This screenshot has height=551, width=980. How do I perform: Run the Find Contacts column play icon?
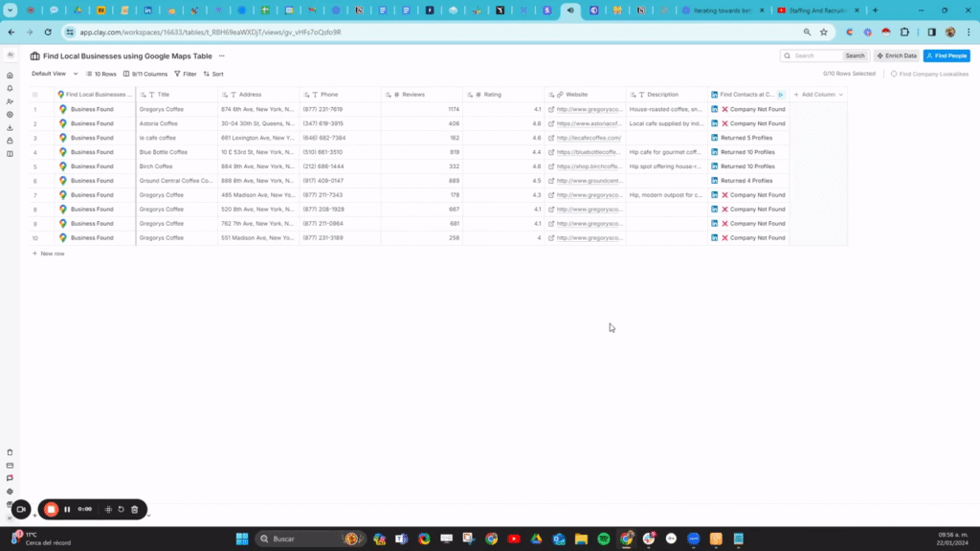click(781, 95)
